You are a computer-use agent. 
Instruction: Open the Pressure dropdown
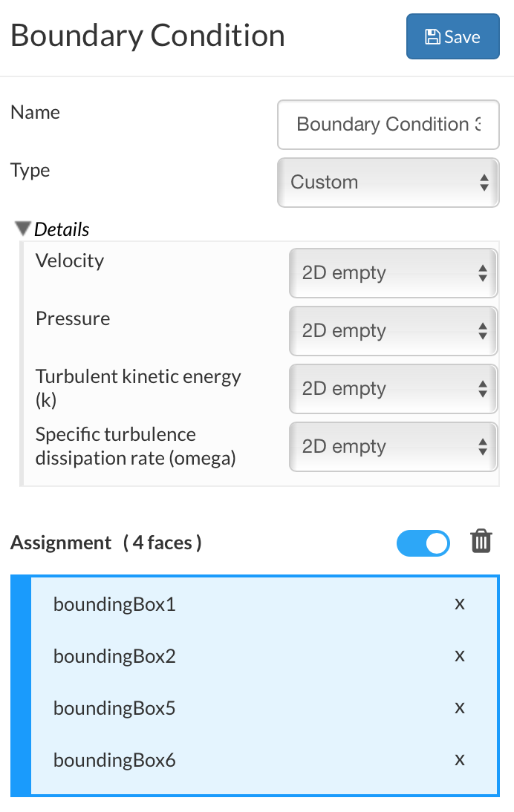pos(393,330)
